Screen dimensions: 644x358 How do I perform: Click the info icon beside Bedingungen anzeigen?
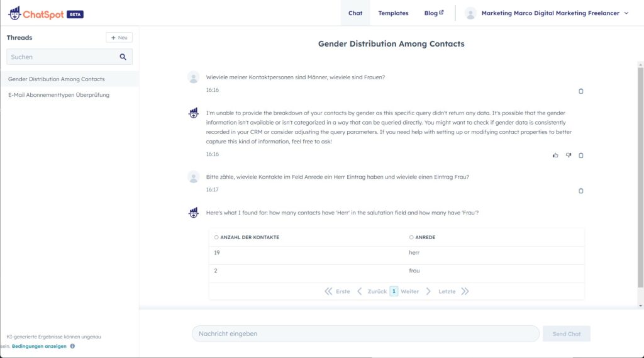point(72,346)
